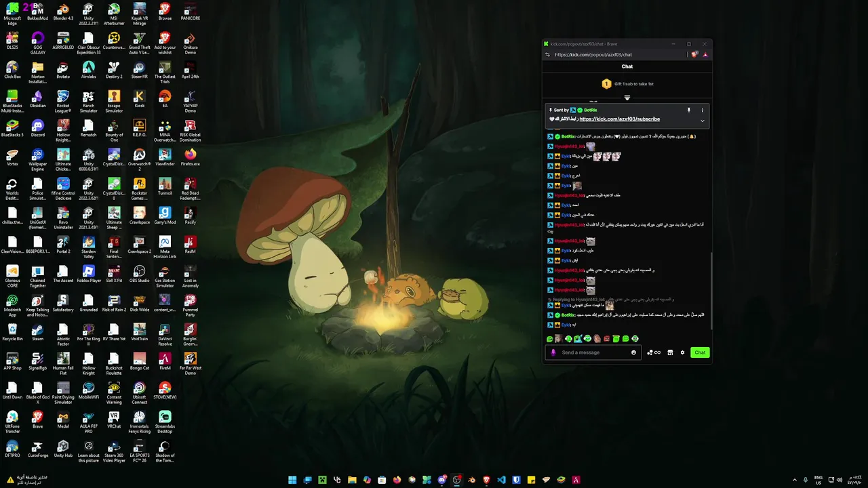This screenshot has width=868, height=488.
Task: Open the Recycle Bin
Action: pyautogui.click(x=12, y=333)
